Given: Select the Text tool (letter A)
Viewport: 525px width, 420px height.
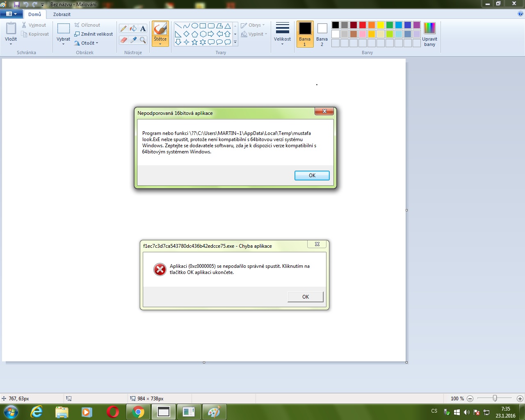Looking at the screenshot, I should (143, 28).
